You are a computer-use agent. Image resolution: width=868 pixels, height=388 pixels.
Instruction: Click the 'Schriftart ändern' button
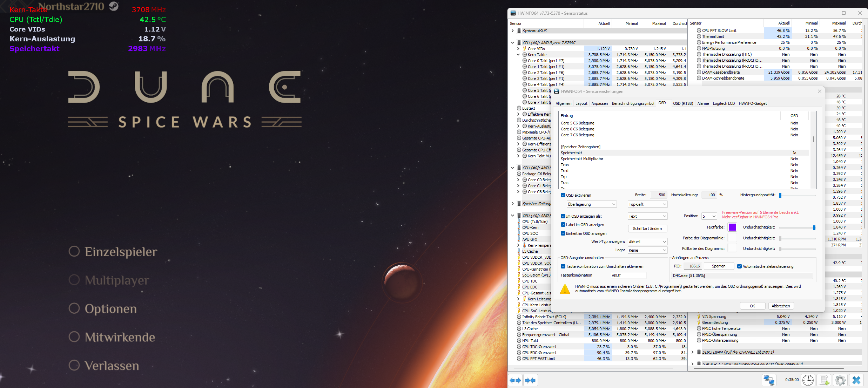[x=647, y=229]
